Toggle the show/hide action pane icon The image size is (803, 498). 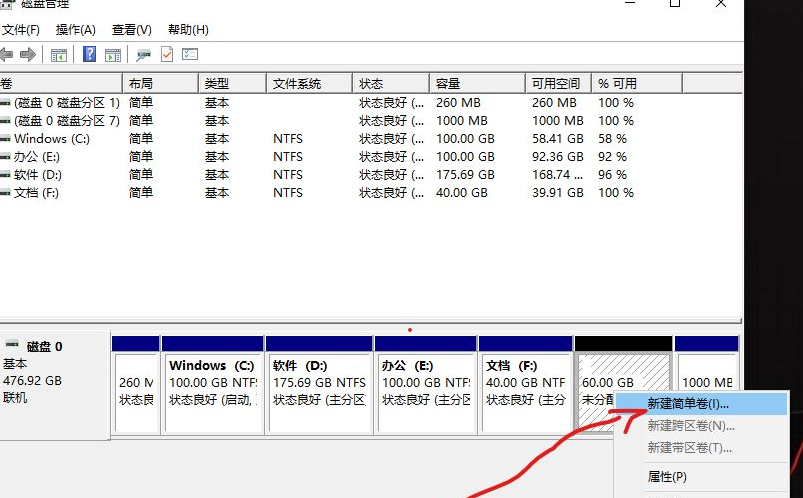[113, 54]
